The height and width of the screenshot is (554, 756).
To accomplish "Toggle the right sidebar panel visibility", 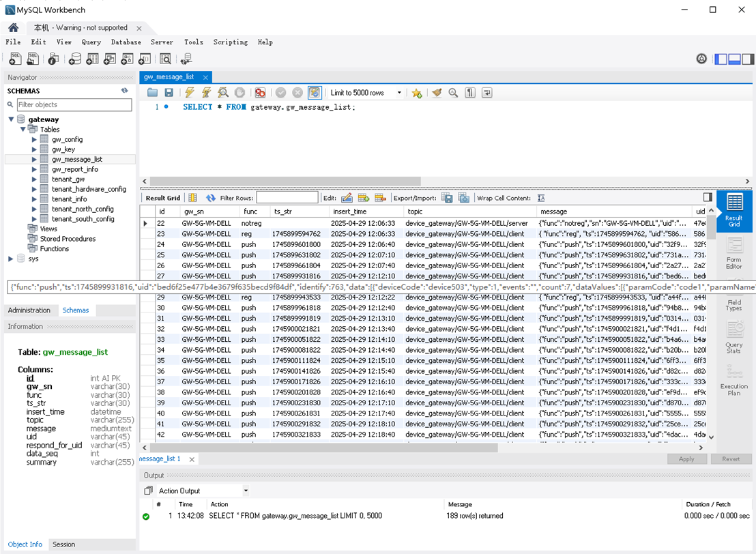I will (x=748, y=59).
